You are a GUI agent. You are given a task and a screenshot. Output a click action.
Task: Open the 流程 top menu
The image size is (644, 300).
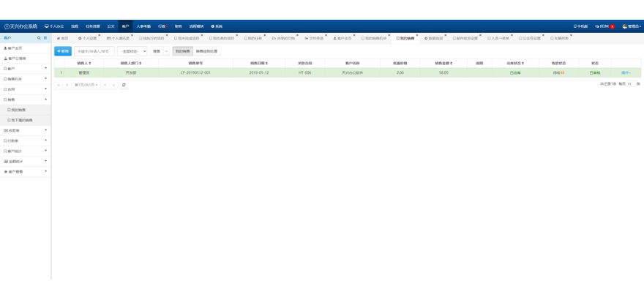[75, 26]
